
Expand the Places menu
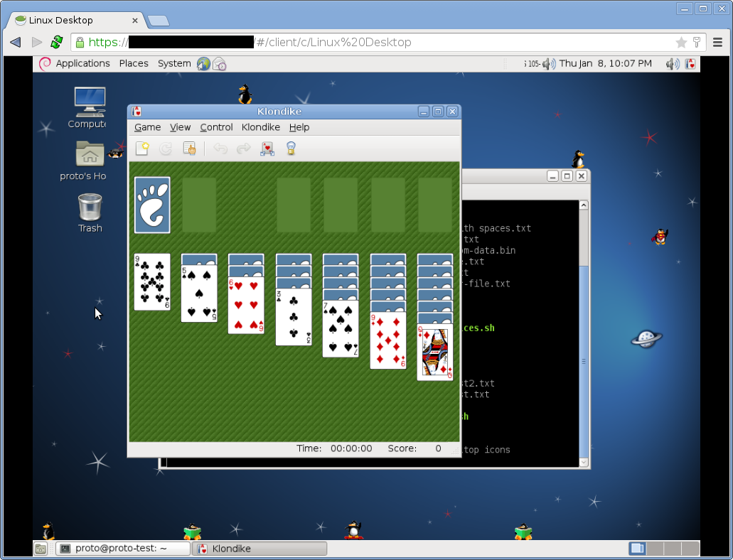tap(134, 63)
